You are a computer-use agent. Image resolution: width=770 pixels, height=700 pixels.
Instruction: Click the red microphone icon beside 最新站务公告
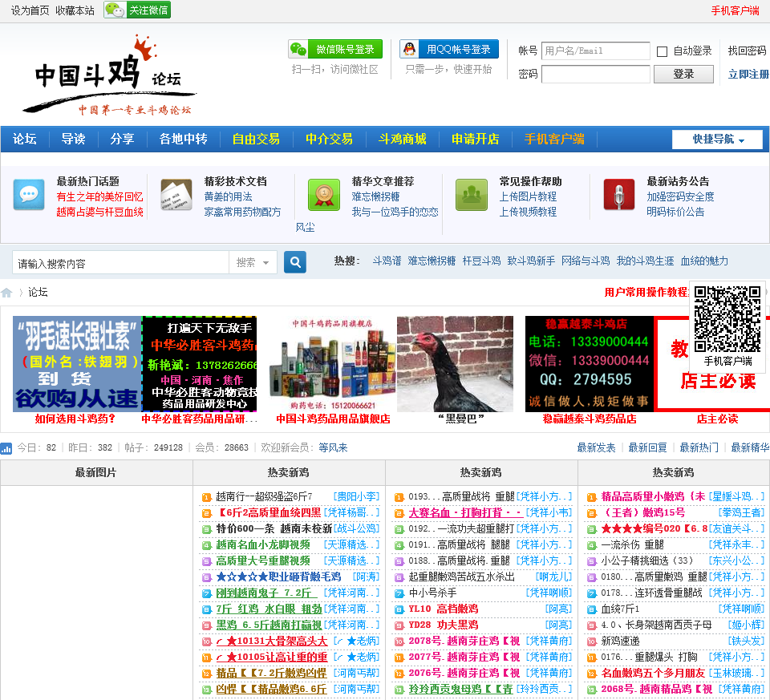618,195
